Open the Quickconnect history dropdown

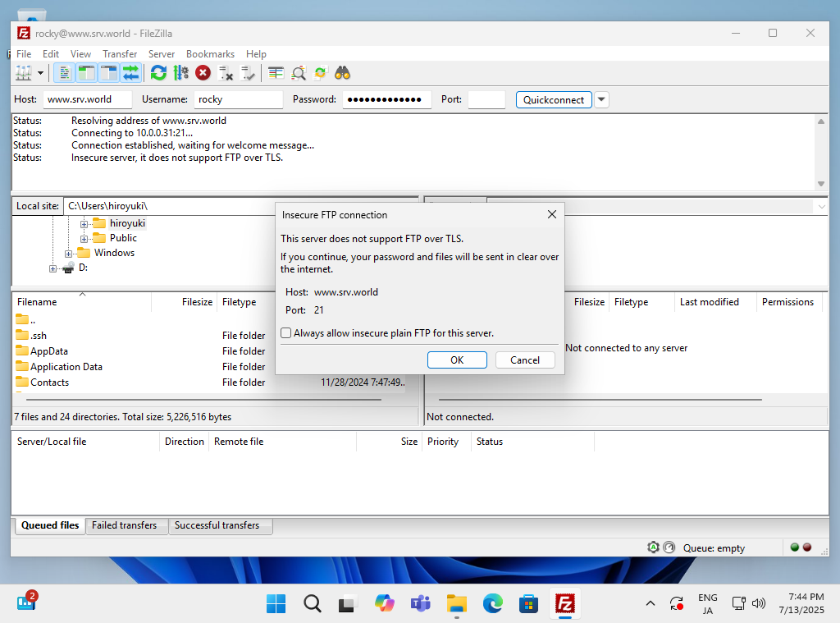[601, 99]
